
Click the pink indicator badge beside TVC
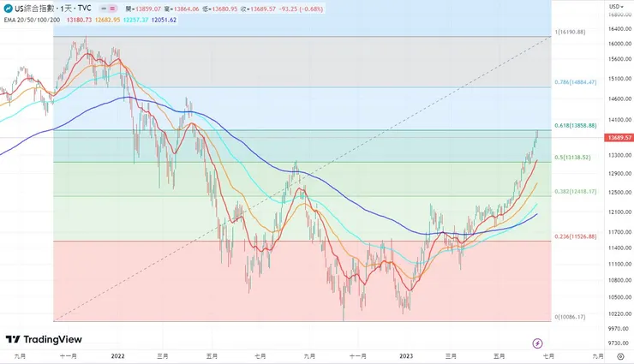[x=113, y=9]
